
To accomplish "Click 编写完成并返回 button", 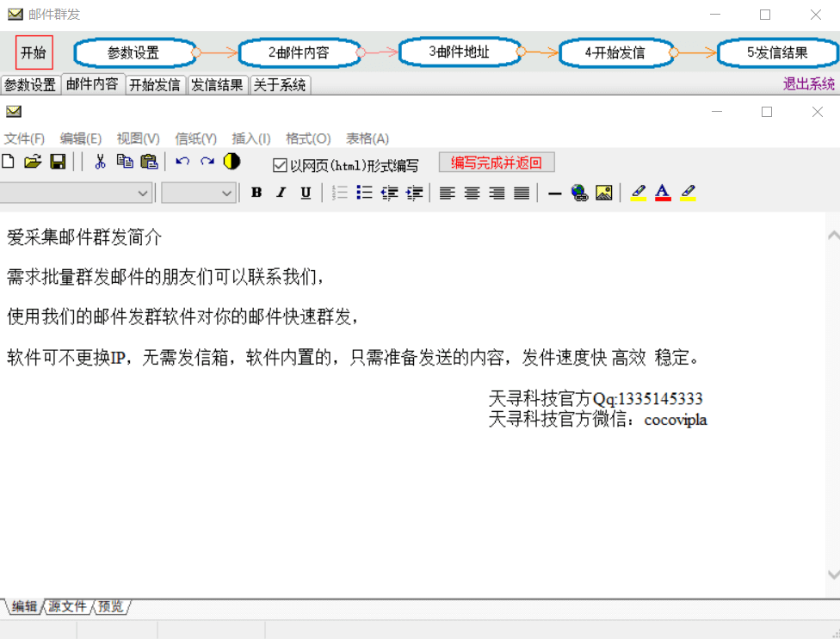I will pyautogui.click(x=497, y=163).
